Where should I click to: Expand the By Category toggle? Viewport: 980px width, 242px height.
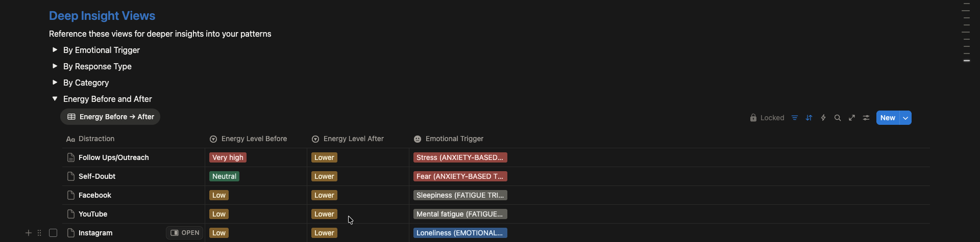pyautogui.click(x=55, y=83)
